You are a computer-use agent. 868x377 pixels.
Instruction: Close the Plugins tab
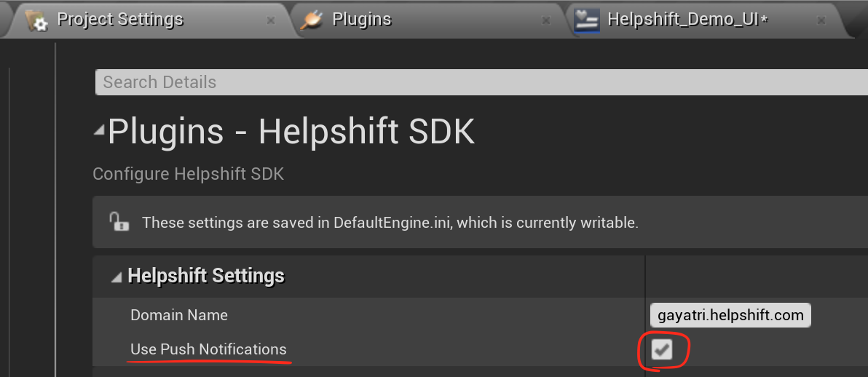pos(546,20)
